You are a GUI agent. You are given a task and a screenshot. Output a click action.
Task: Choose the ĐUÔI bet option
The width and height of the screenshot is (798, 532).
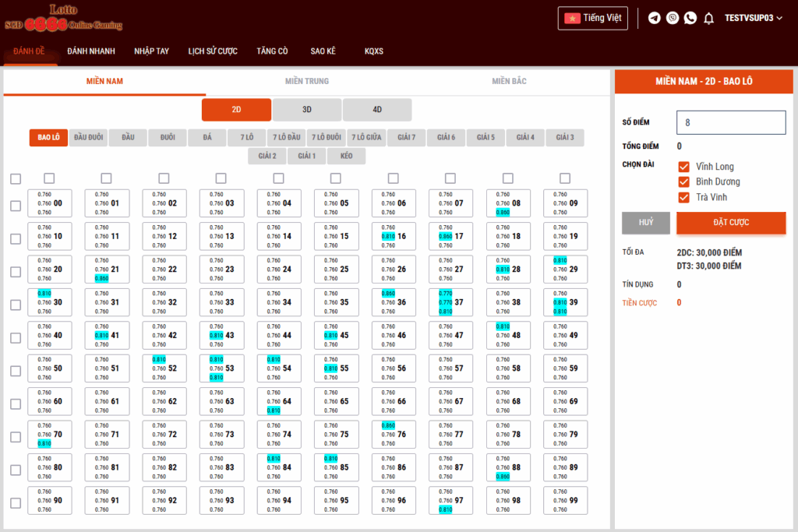click(168, 137)
